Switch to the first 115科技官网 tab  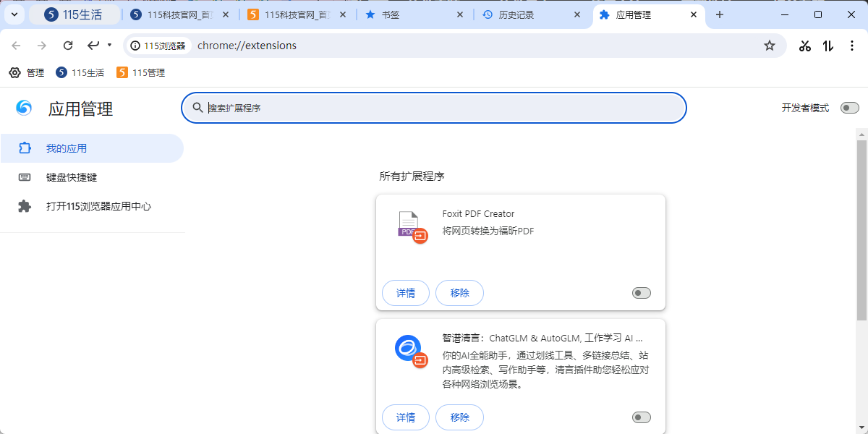[180, 14]
